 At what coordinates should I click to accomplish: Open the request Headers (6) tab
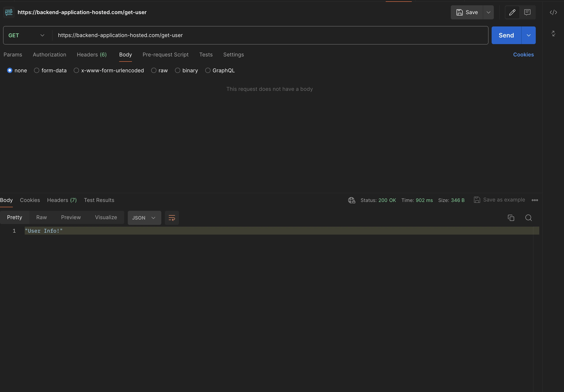click(x=92, y=55)
